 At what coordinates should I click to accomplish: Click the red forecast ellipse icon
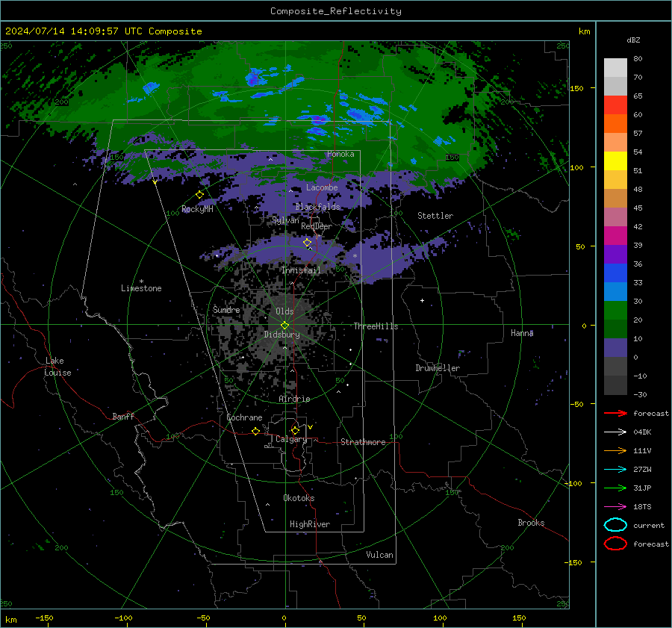point(615,544)
